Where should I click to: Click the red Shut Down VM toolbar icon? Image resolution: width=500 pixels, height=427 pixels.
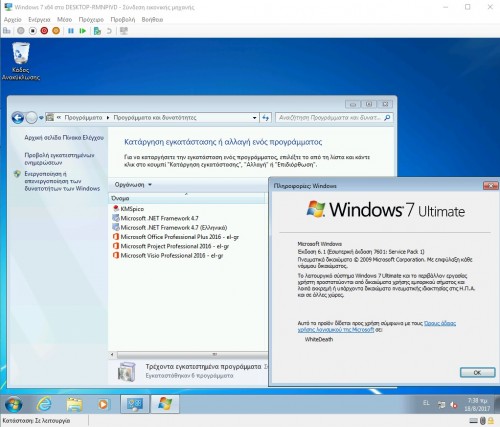pos(44,31)
